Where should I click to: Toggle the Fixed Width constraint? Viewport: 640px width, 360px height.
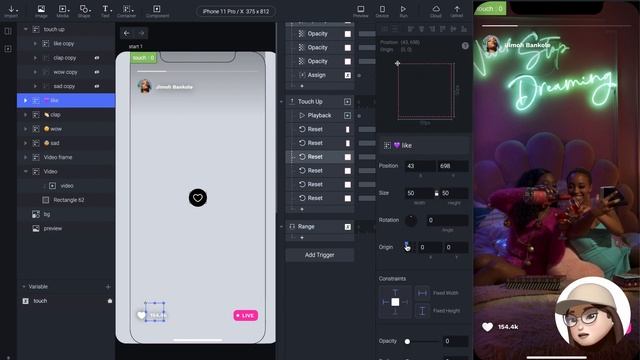[x=422, y=293]
